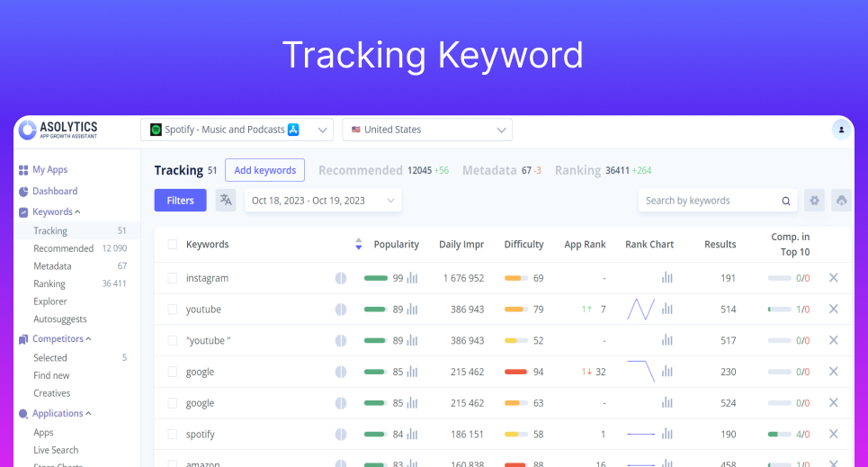
Task: Open the user profile avatar
Action: [841, 130]
